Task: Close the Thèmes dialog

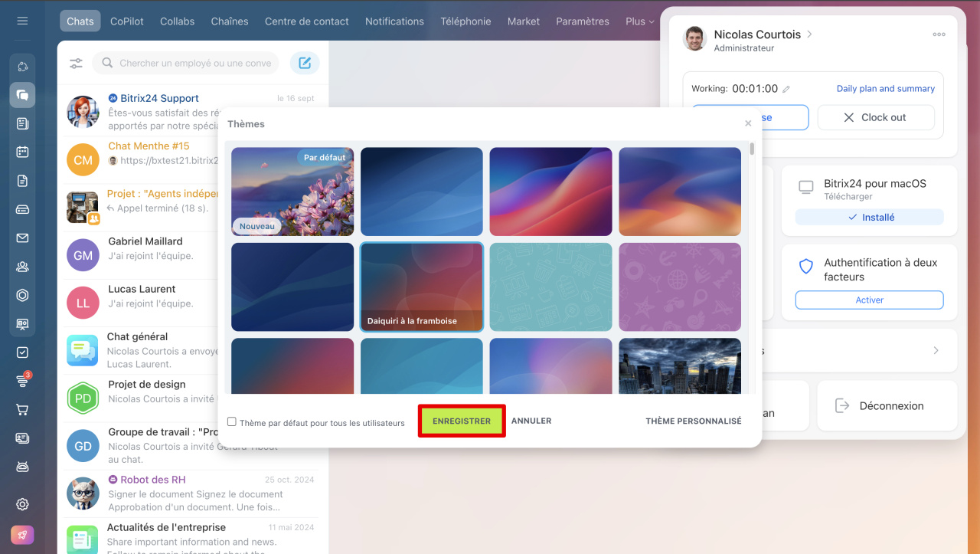Action: pyautogui.click(x=748, y=123)
